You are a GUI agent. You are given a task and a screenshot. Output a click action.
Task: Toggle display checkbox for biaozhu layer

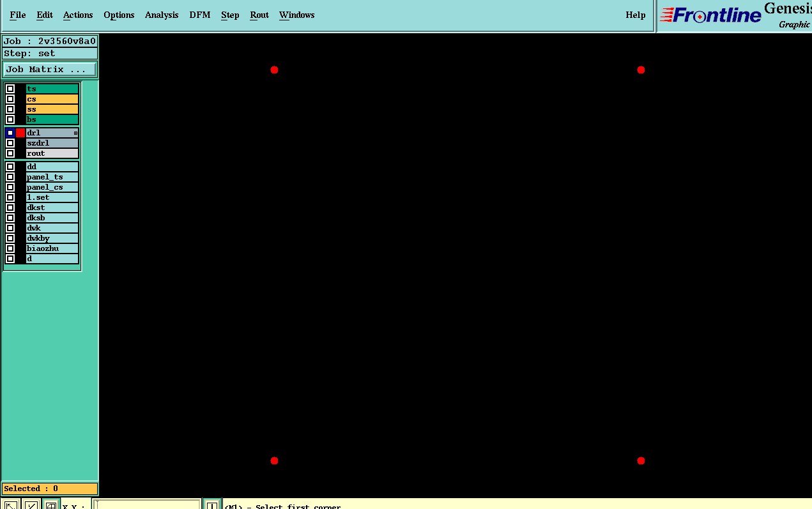click(x=10, y=248)
